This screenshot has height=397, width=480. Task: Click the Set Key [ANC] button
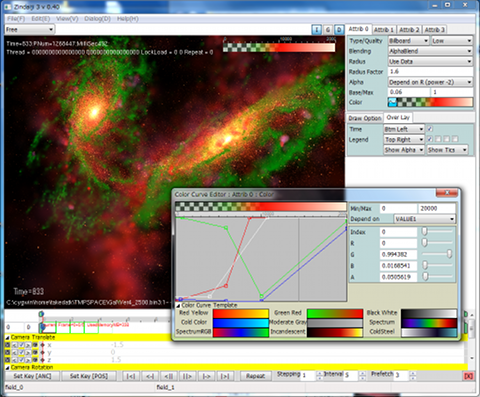click(32, 376)
